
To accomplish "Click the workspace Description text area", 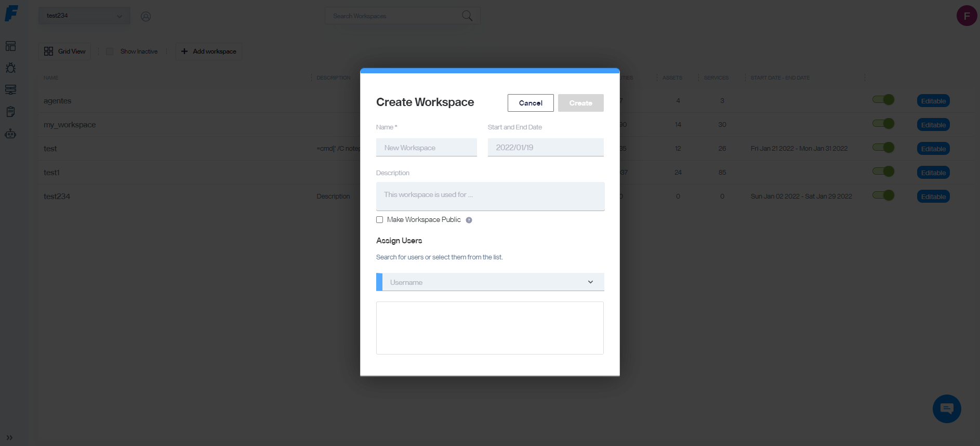I will point(491,196).
